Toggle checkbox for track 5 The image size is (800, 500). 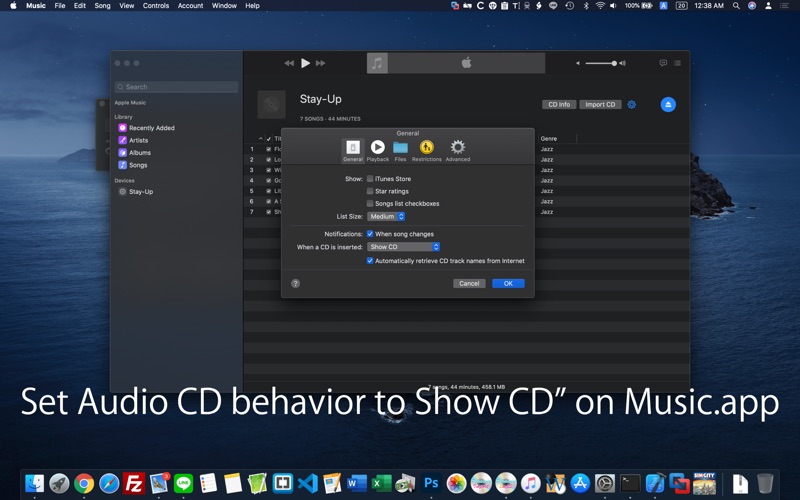(268, 191)
